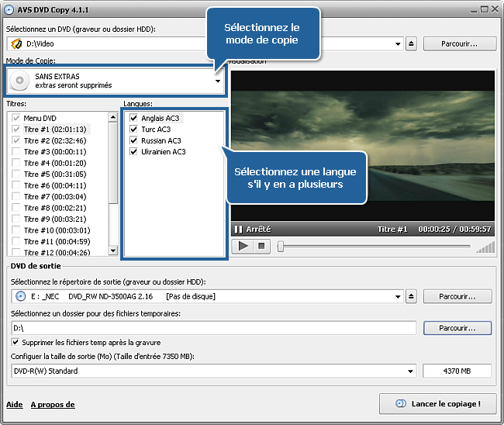Click the playback position slider handle
Viewport: 504px width, 425px height.
click(x=281, y=247)
